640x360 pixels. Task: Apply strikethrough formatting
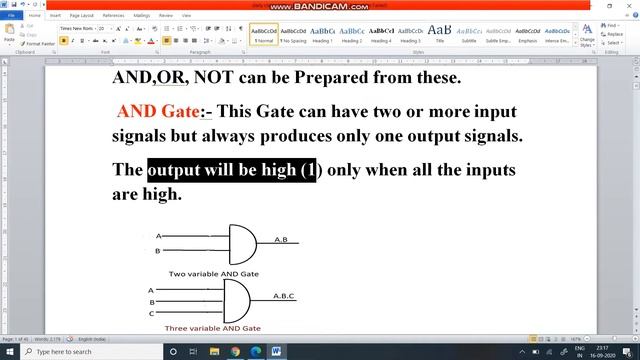pyautogui.click(x=95, y=41)
